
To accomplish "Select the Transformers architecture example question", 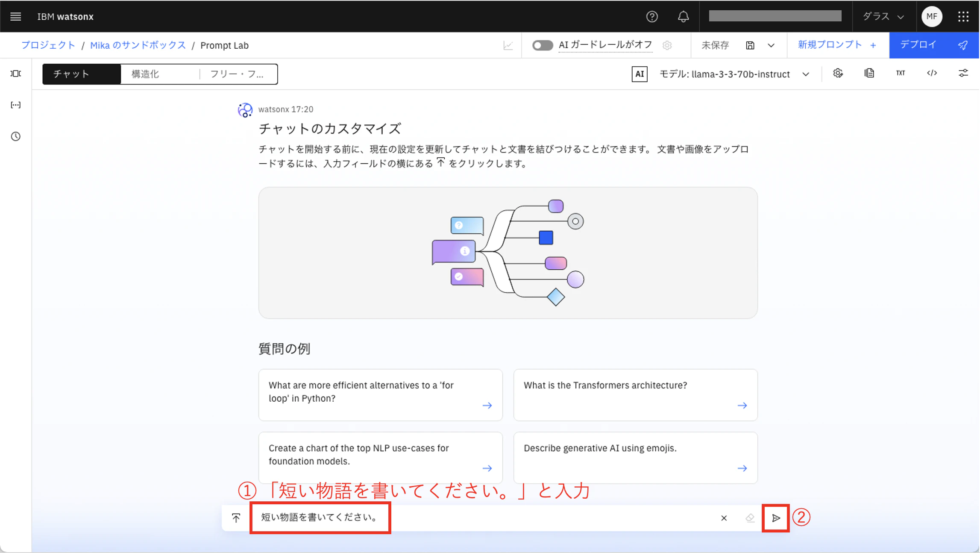I will coord(635,395).
